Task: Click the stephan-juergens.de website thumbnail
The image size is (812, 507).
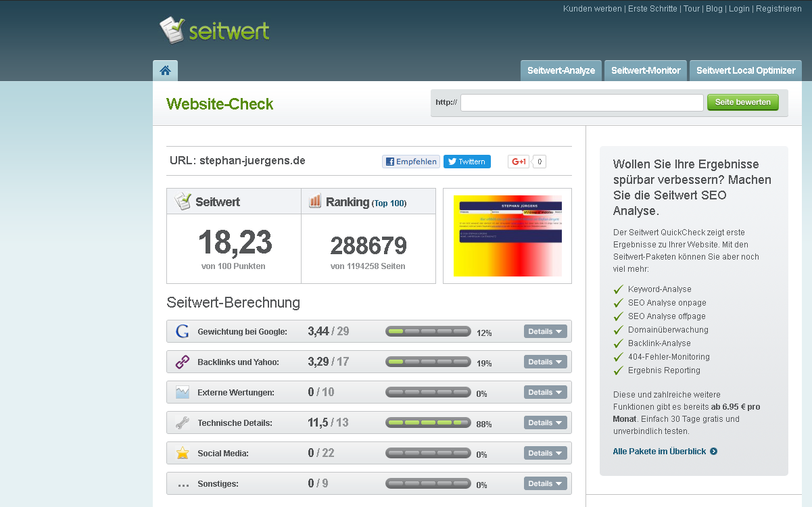Action: pyautogui.click(x=508, y=236)
